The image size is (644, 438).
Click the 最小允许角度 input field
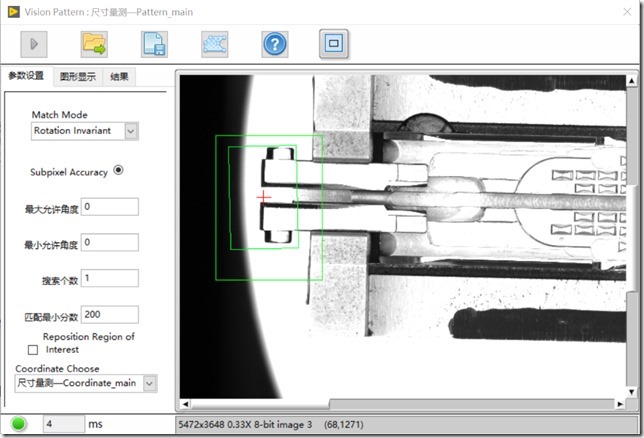pyautogui.click(x=110, y=242)
